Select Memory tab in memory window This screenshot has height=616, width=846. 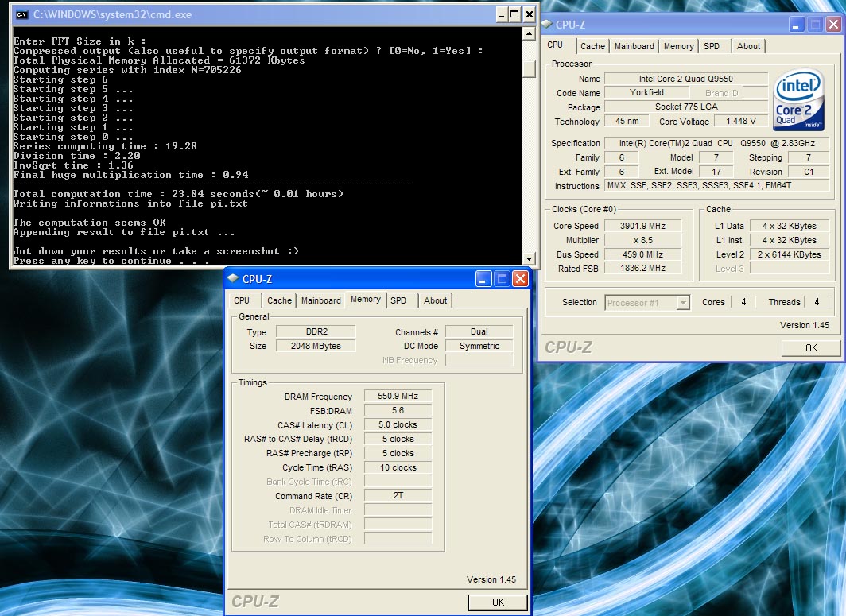pyautogui.click(x=366, y=300)
